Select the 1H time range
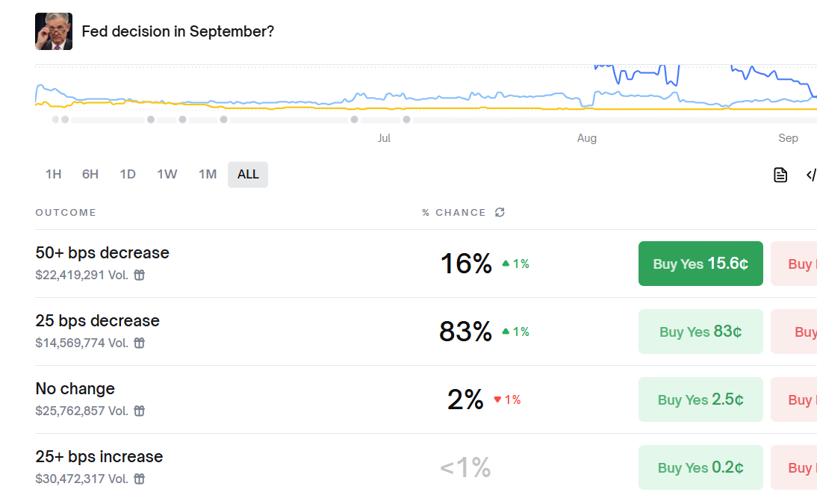The width and height of the screenshot is (817, 504). pos(53,174)
